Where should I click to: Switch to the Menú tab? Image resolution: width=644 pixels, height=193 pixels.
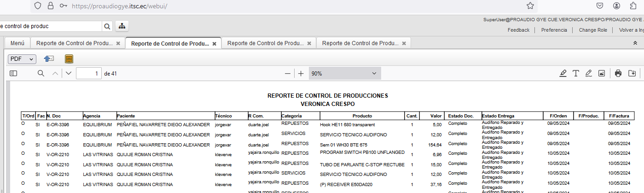[x=17, y=43]
